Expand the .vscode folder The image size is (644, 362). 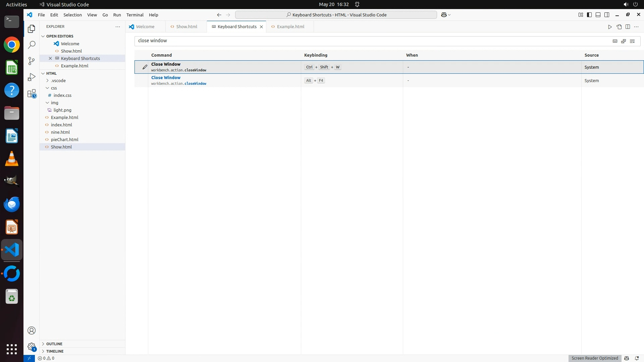[58, 80]
